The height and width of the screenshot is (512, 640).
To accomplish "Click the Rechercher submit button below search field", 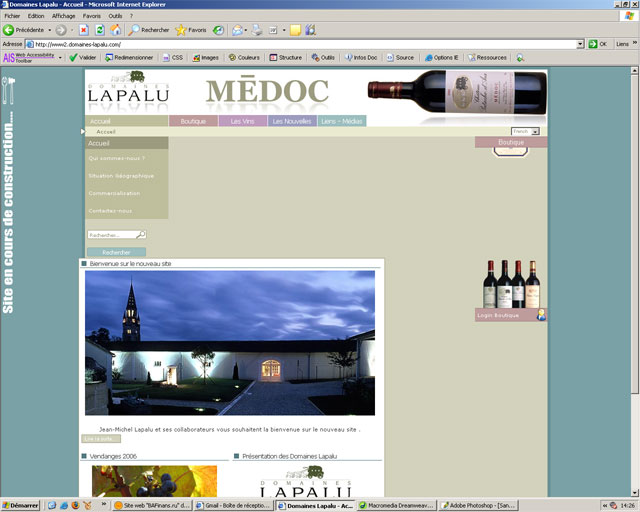I will click(x=116, y=252).
